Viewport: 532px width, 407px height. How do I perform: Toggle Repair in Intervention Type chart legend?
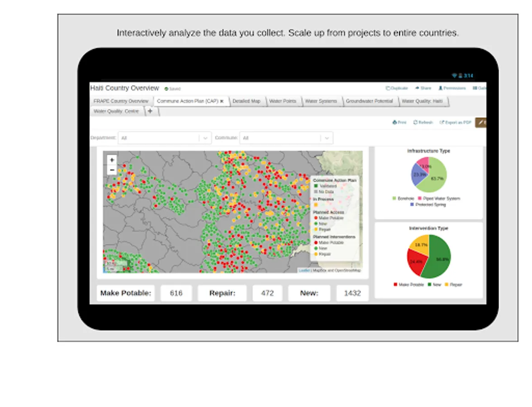(x=453, y=284)
